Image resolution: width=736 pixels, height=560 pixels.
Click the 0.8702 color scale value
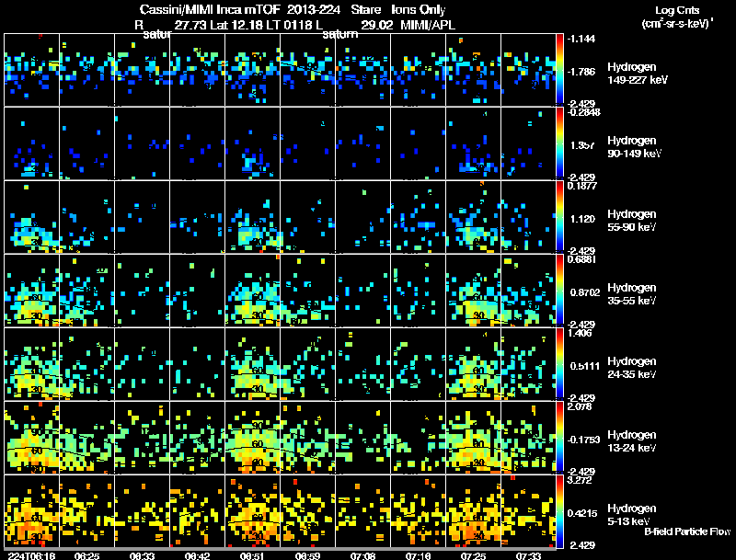tap(585, 292)
